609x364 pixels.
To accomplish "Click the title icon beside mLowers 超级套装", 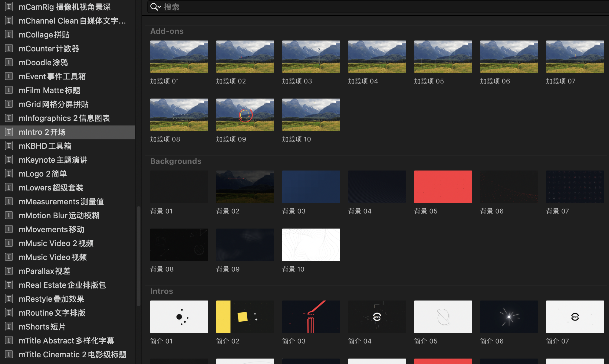I will pos(9,187).
